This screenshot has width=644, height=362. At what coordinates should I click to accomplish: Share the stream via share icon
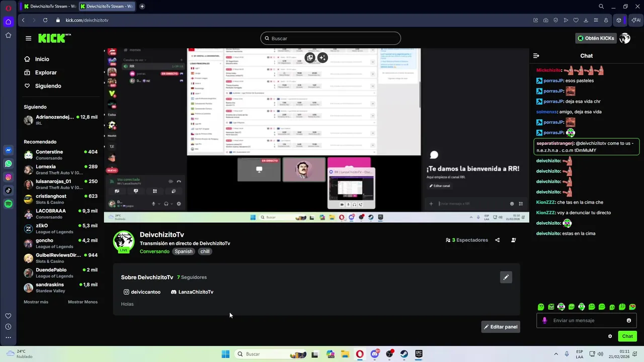tap(498, 240)
